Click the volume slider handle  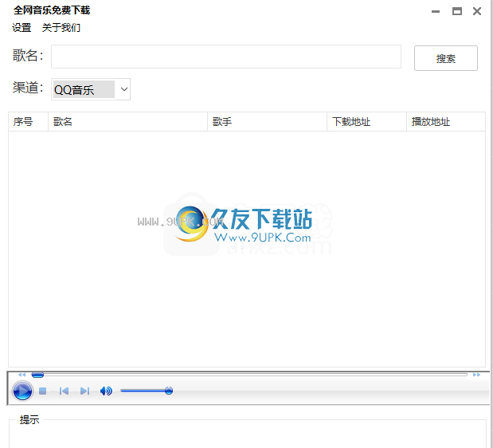pyautogui.click(x=169, y=391)
